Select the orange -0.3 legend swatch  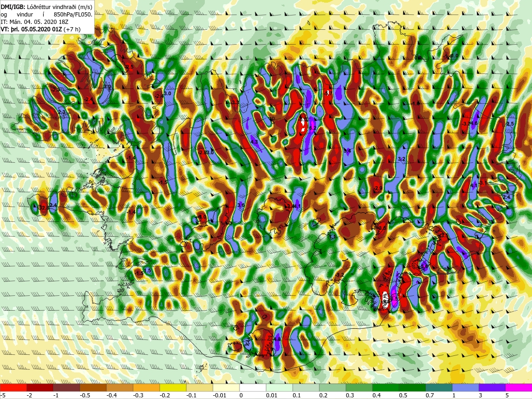[x=146, y=388]
